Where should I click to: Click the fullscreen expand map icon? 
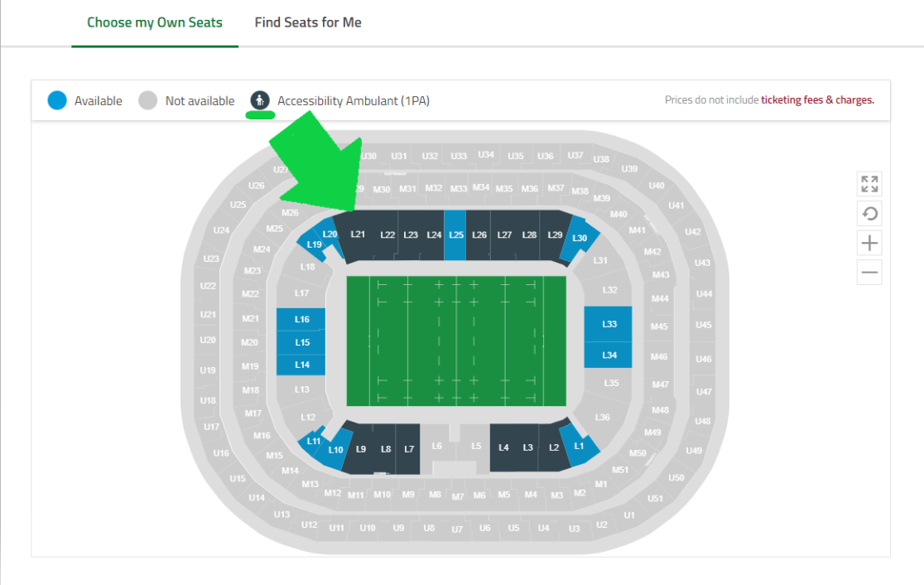coord(869,184)
